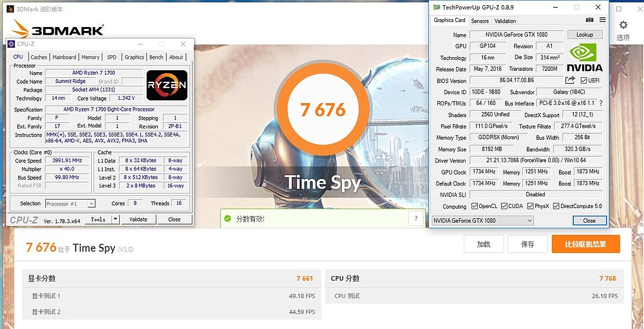Click 加载 load button in 3DMark

(x=484, y=244)
